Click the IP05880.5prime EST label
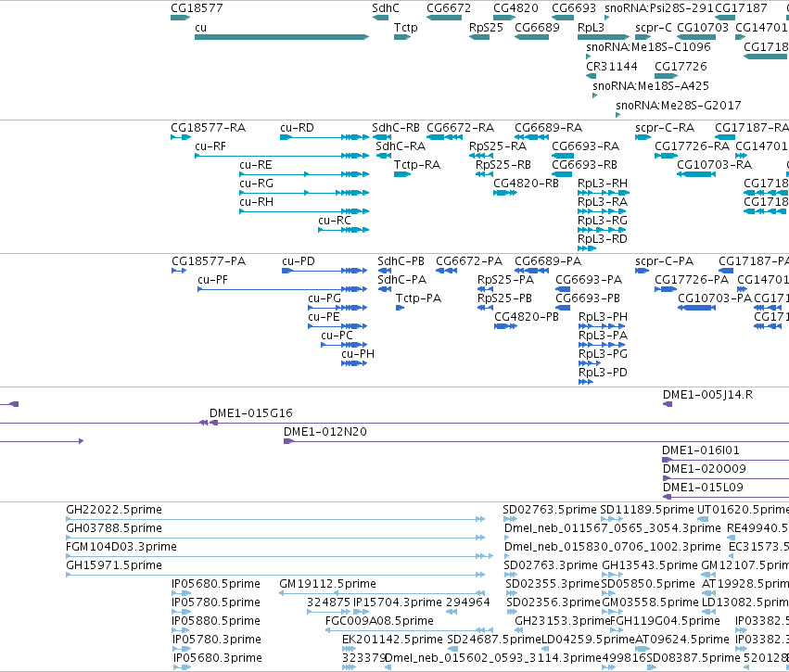 [x=216, y=621]
